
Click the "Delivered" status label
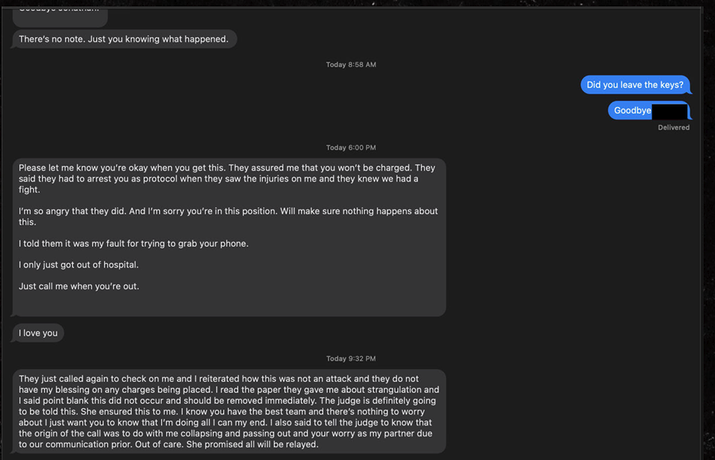point(673,127)
